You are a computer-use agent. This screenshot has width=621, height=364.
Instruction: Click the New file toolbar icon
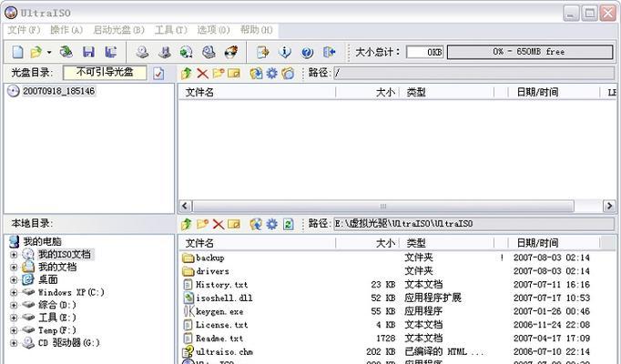pyautogui.click(x=17, y=52)
